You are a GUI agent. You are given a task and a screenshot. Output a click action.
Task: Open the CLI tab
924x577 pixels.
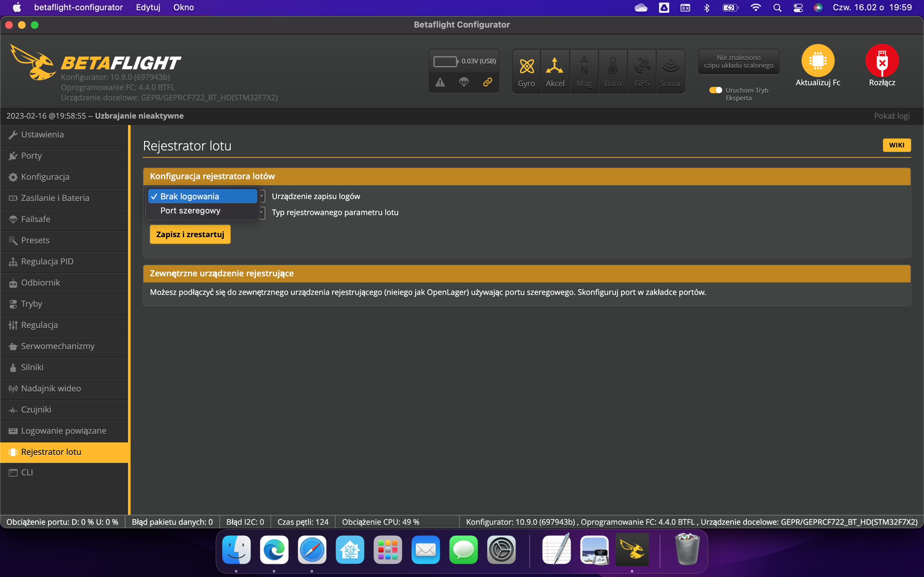pyautogui.click(x=27, y=472)
